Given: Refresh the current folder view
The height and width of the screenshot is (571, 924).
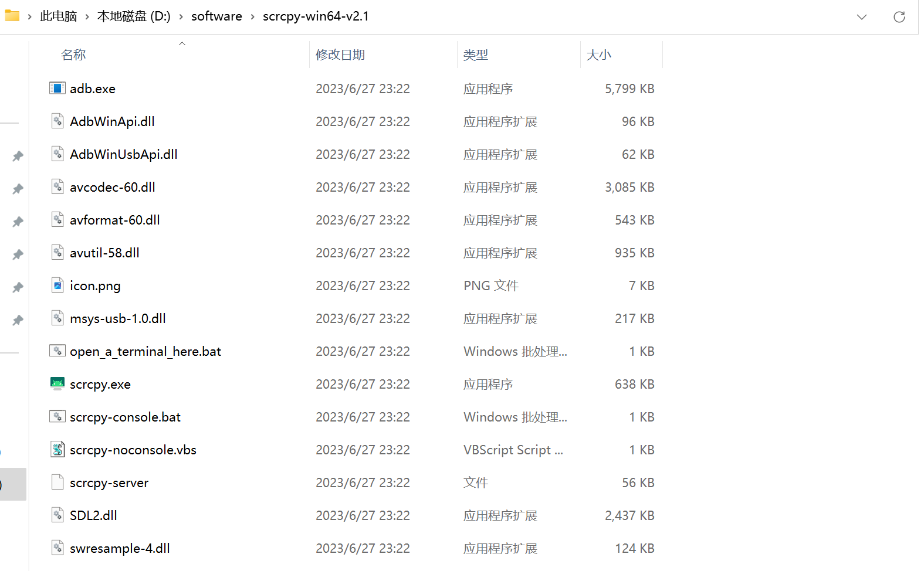Looking at the screenshot, I should (x=899, y=16).
